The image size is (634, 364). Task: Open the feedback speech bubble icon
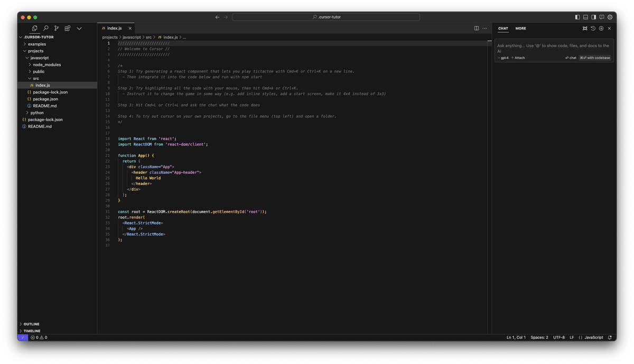(x=602, y=17)
